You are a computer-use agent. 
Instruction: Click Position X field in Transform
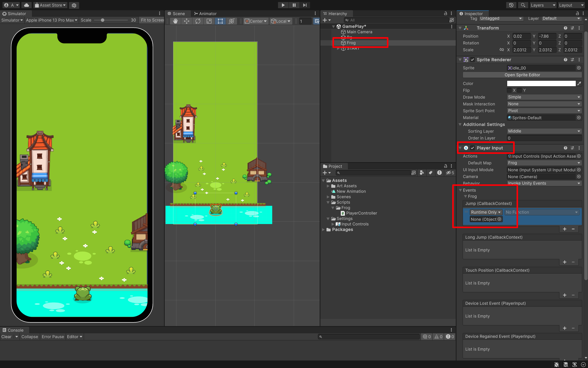pos(522,36)
